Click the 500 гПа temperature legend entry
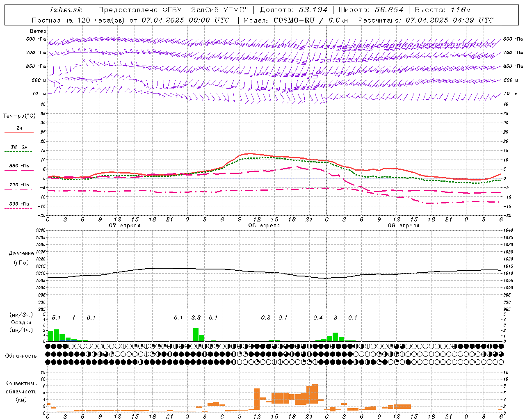 click(19, 204)
